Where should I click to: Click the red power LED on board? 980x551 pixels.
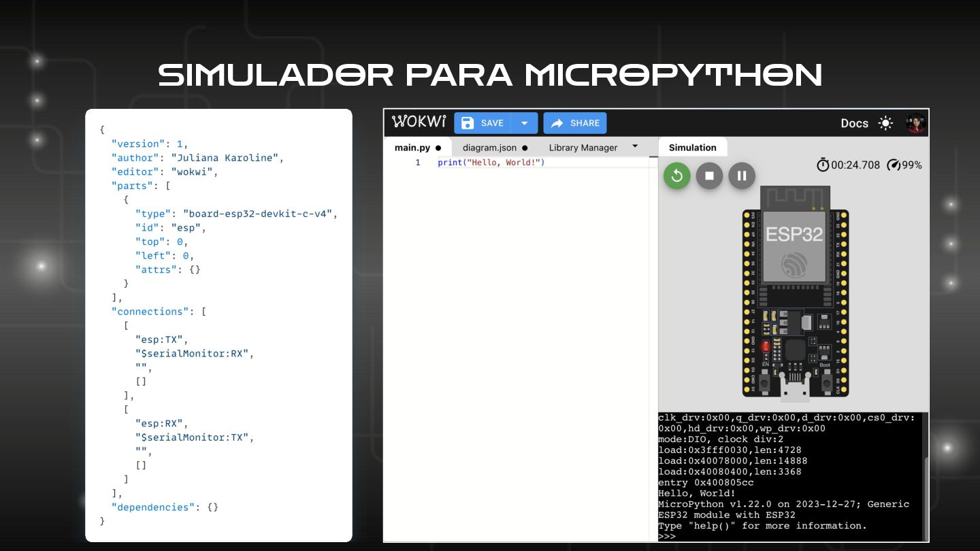click(765, 346)
